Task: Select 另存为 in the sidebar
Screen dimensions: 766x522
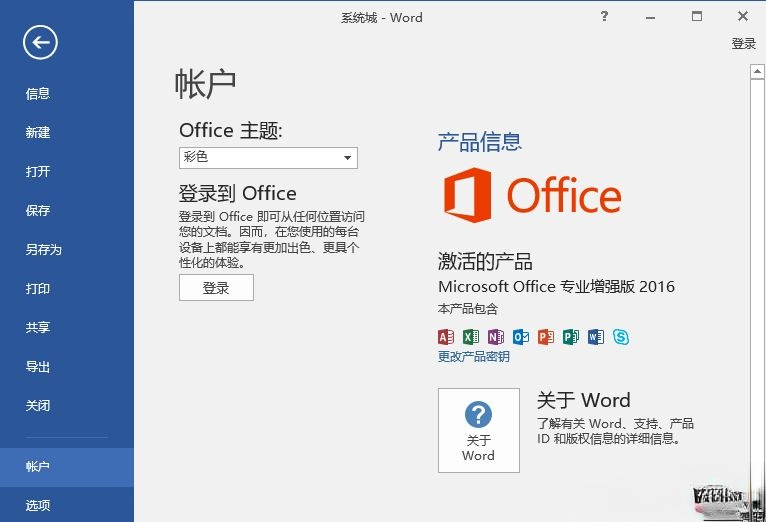Action: (x=43, y=250)
